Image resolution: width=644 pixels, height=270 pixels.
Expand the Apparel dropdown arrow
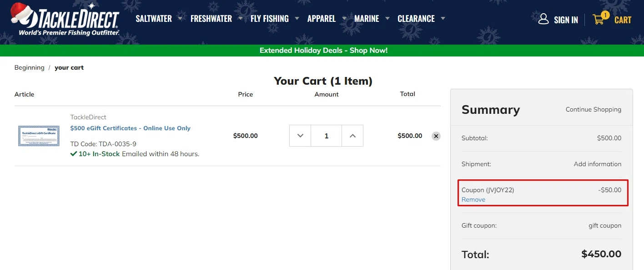(344, 19)
